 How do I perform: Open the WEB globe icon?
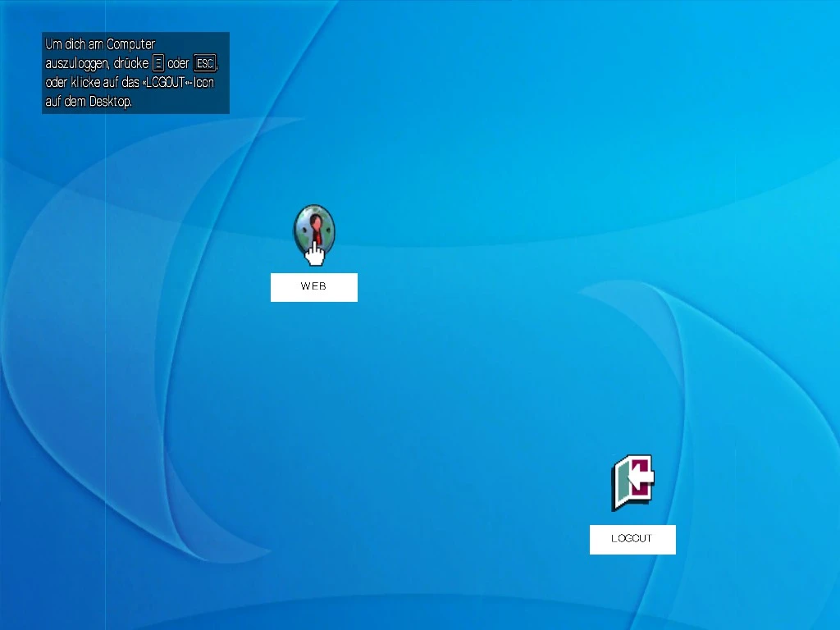(314, 231)
